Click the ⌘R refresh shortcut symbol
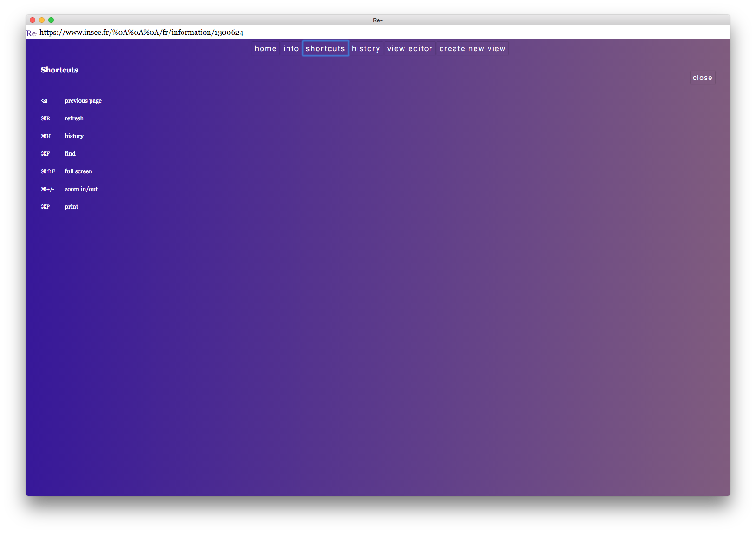Viewport: 756px width, 533px height. [x=46, y=118]
